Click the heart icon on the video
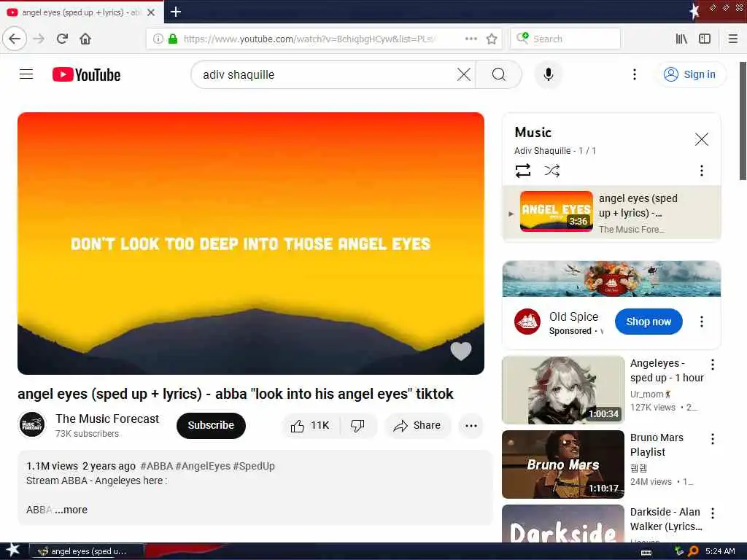 coord(461,351)
